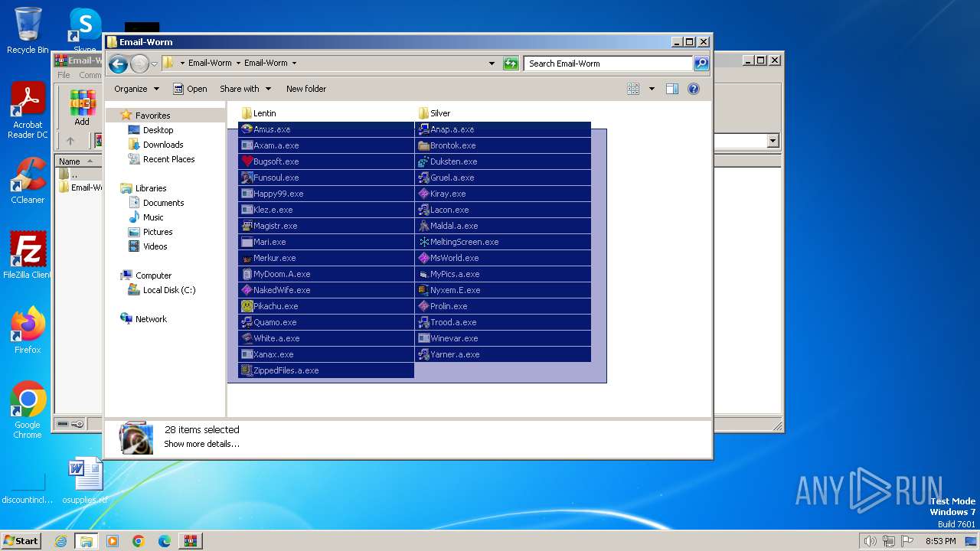This screenshot has height=551, width=980.
Task: Select the Pikachu.exe file
Action: 326,306
